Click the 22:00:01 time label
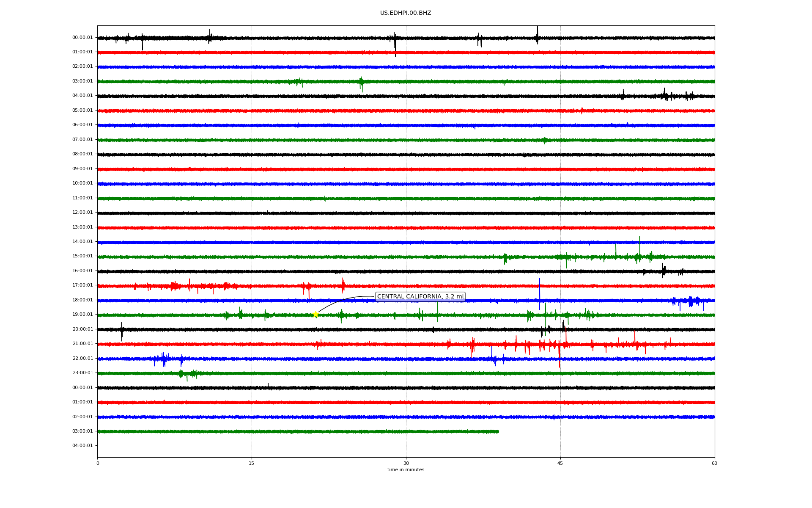Viewport: 812px width, 508px height. 82,358
